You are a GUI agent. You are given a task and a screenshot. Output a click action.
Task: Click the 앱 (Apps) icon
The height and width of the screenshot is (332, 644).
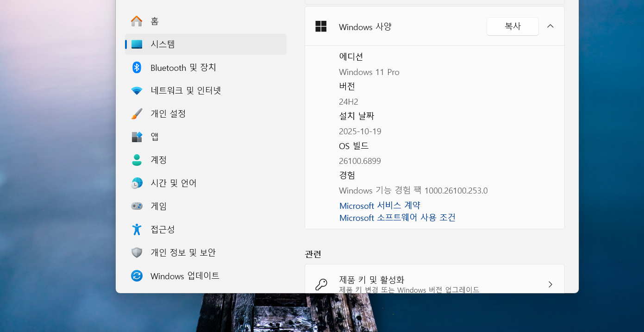(137, 137)
